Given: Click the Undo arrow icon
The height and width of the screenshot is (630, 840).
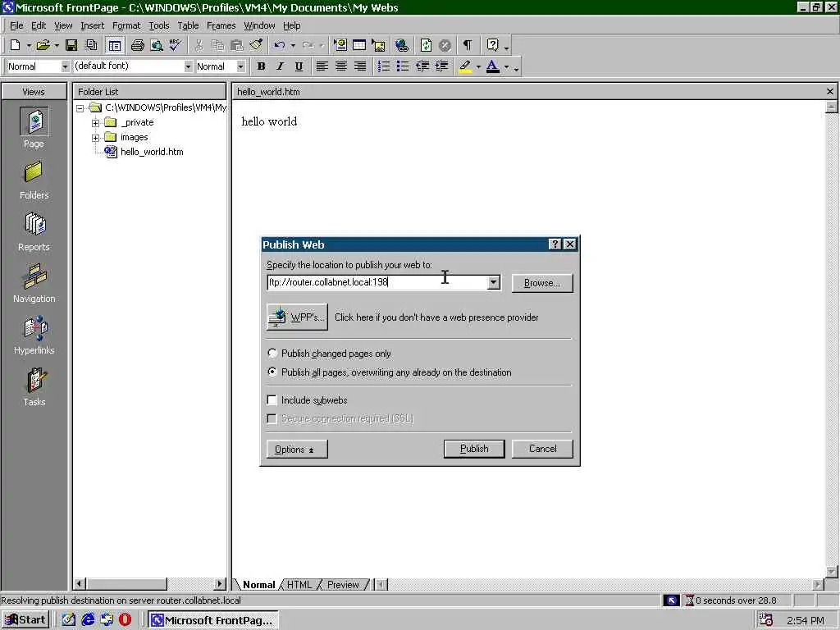Looking at the screenshot, I should [279, 46].
